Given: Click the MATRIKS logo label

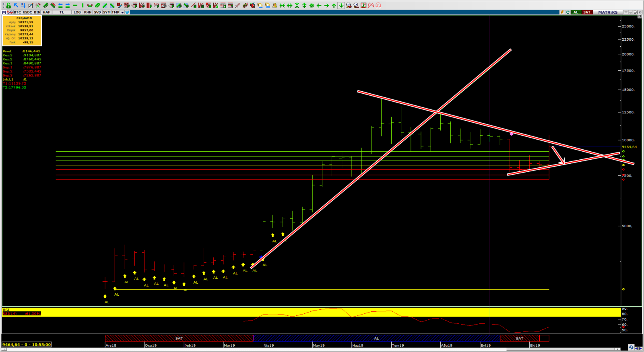Looking at the screenshot, I should tap(607, 12).
